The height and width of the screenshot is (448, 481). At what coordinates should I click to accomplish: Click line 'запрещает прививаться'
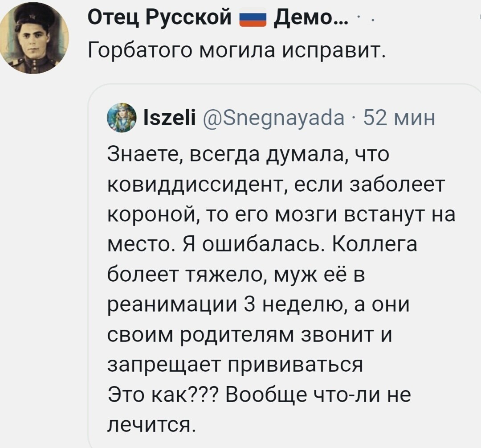pyautogui.click(x=235, y=365)
